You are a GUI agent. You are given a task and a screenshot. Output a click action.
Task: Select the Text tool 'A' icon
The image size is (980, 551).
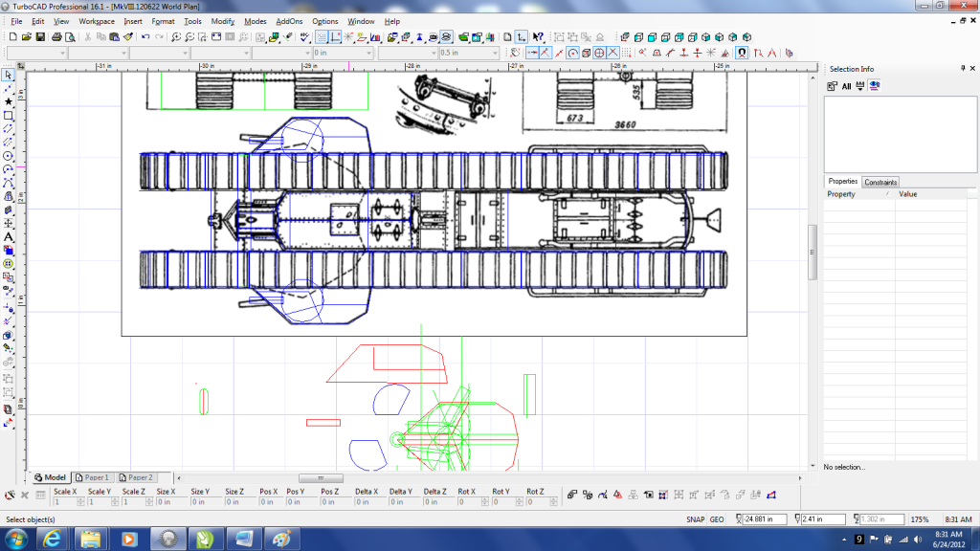pos(8,236)
